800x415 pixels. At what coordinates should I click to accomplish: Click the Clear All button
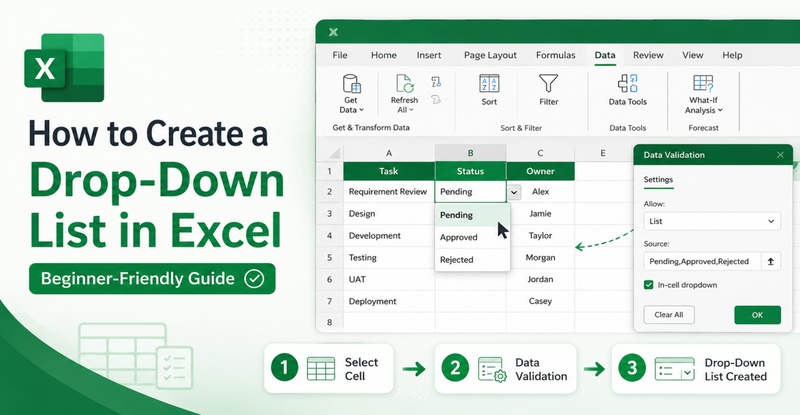tap(669, 314)
